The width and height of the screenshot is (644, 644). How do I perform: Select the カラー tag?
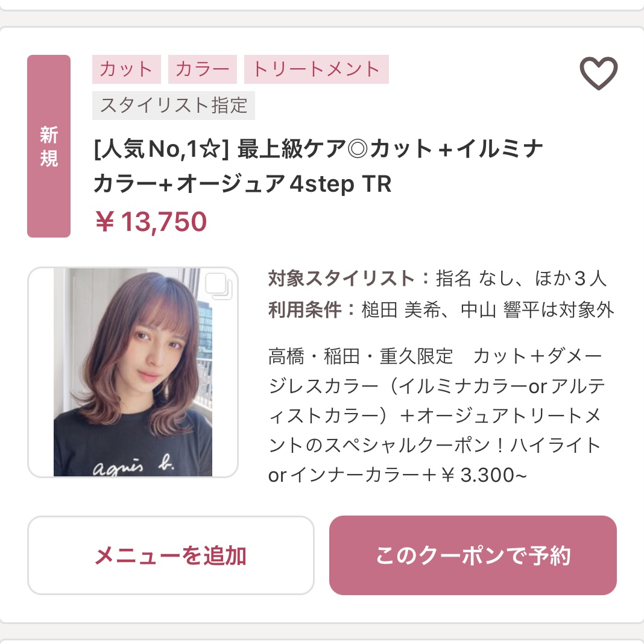click(x=203, y=69)
